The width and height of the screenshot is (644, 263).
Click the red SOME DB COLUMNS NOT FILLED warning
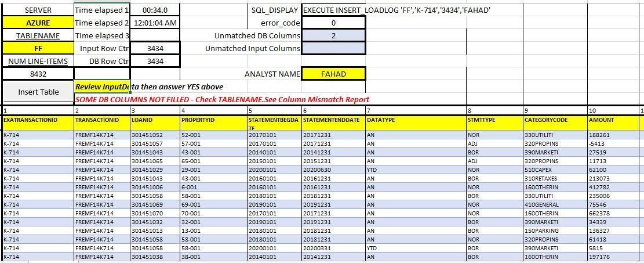point(222,99)
